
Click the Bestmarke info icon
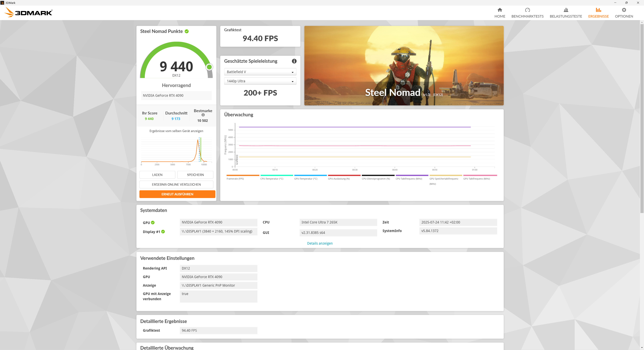tap(203, 115)
